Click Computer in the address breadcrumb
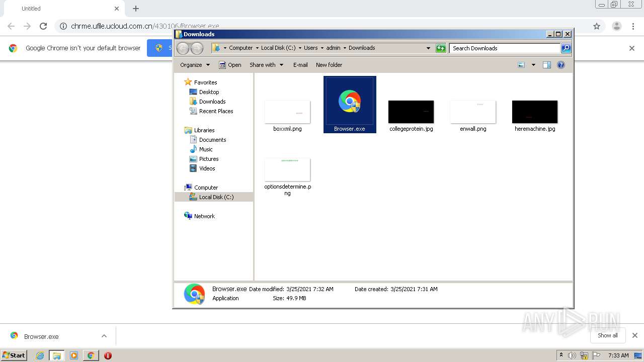 point(240,48)
